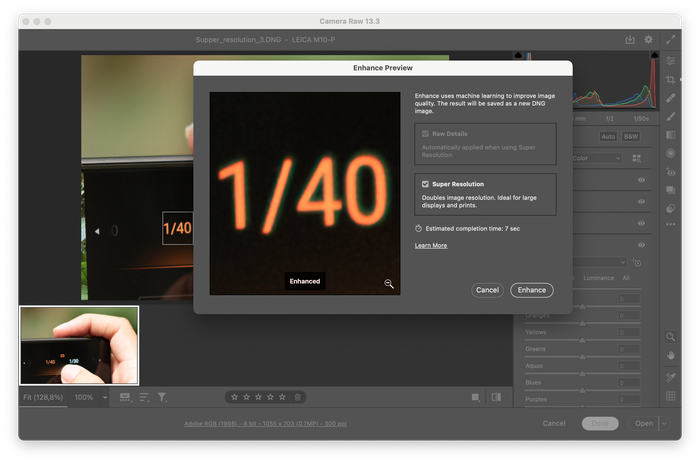Click the 100% zoom button
Screen dimensions: 700x463
84,397
